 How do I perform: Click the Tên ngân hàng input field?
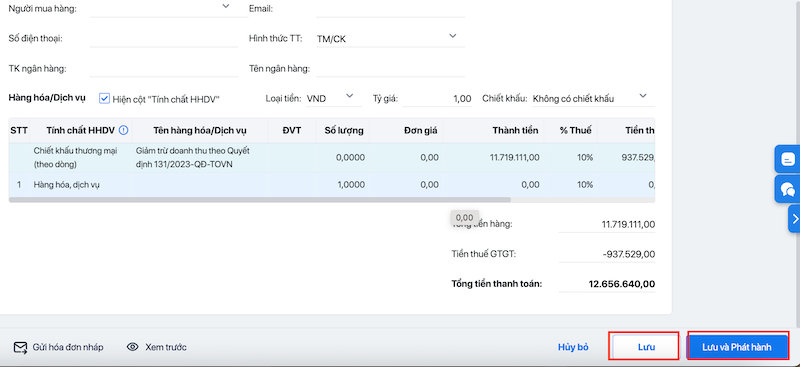391,68
